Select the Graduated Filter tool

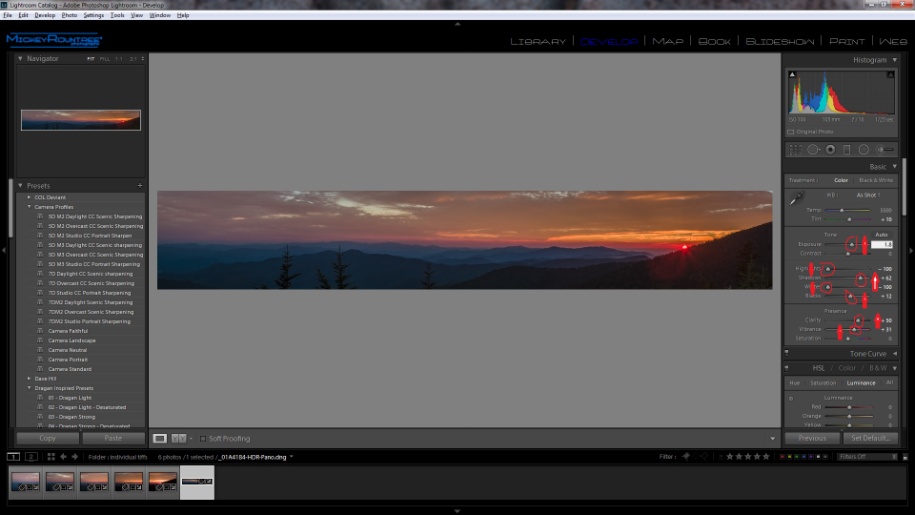[847, 150]
